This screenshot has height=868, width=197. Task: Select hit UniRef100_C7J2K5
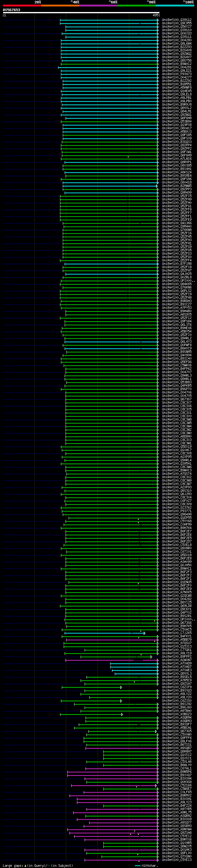click(176, 633)
